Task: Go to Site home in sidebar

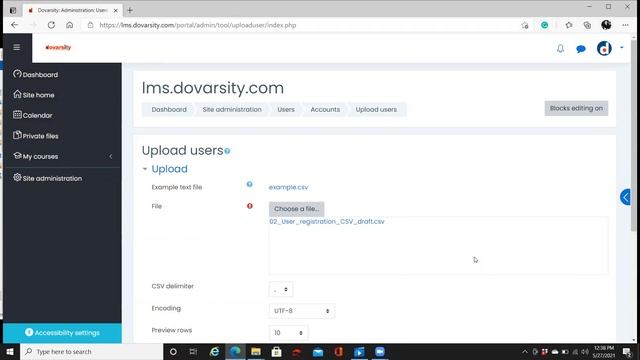Action: coord(33,95)
